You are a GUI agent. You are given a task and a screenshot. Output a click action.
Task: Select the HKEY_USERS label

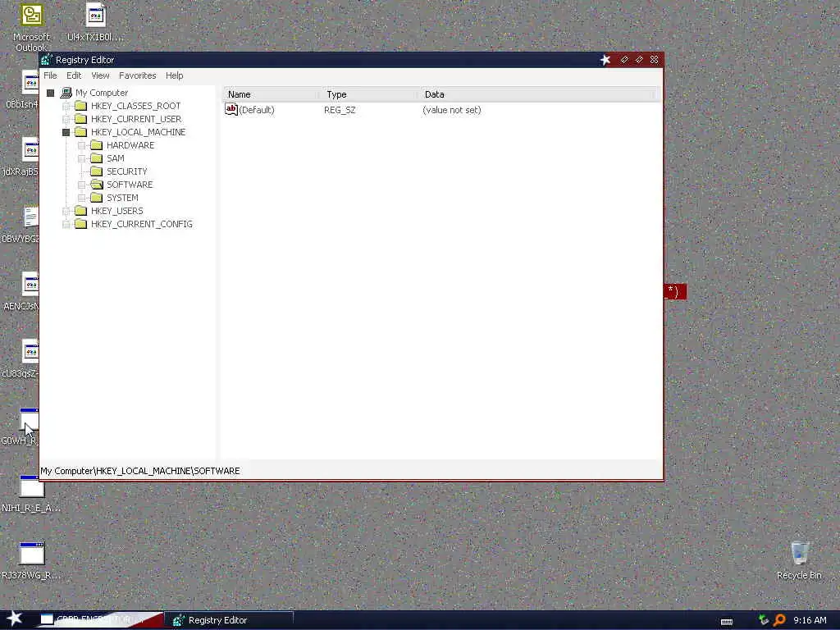(x=116, y=211)
